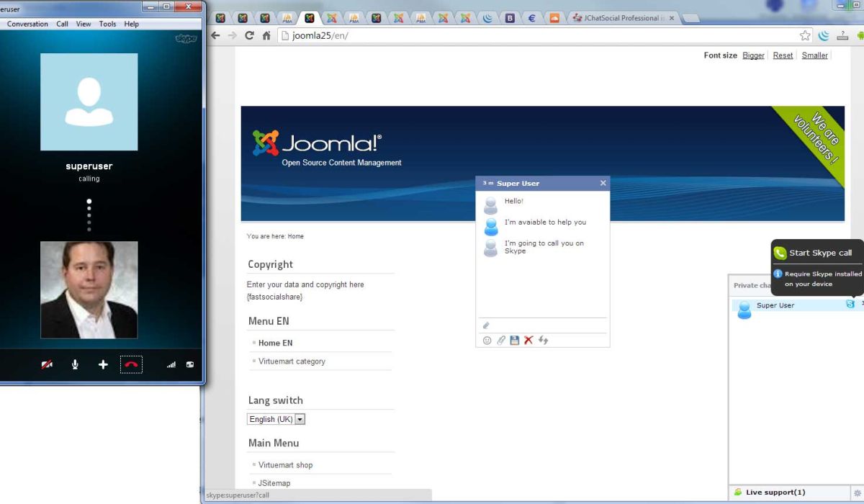This screenshot has height=504, width=864.
Task: Mute the microphone in Skype call
Action: [x=75, y=365]
